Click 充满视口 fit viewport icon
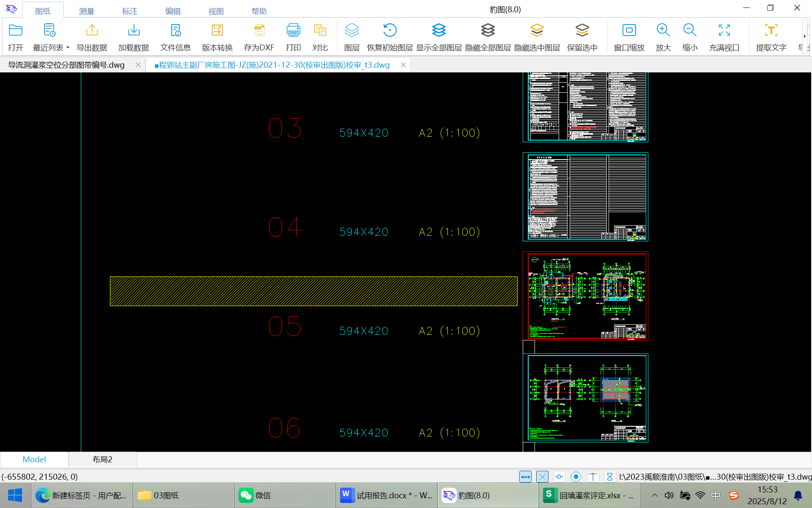The height and width of the screenshot is (508, 812). [x=724, y=30]
